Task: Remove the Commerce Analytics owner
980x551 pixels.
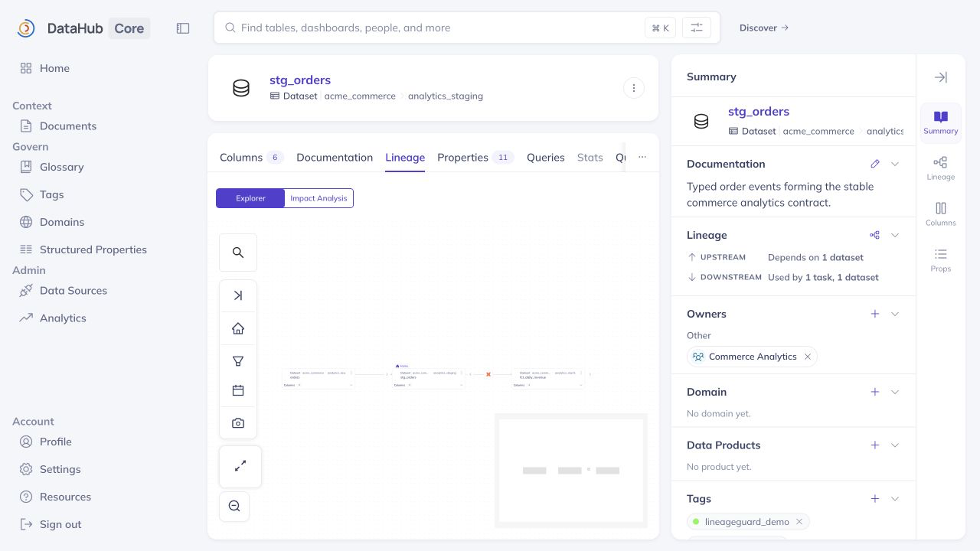Action: 807,357
